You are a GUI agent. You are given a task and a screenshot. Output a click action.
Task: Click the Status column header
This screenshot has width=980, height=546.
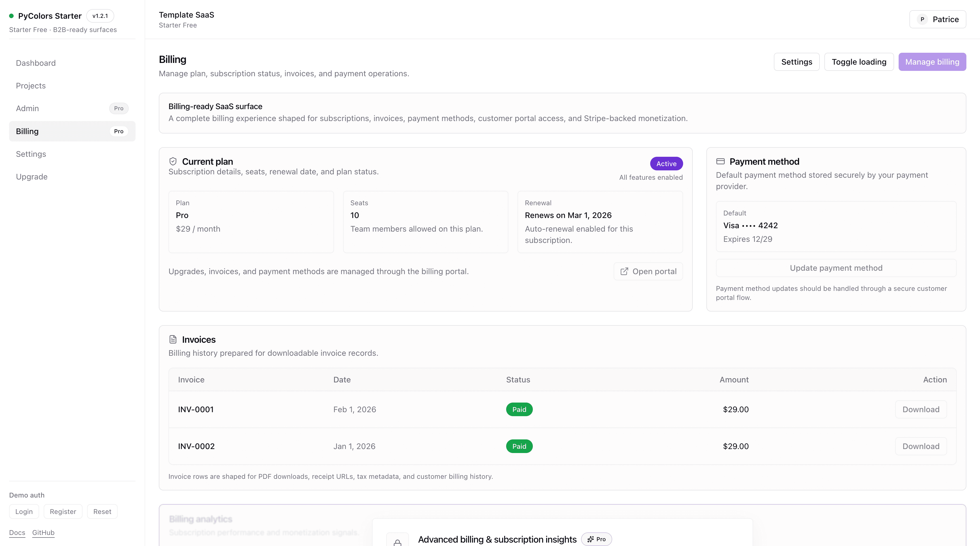tap(518, 380)
